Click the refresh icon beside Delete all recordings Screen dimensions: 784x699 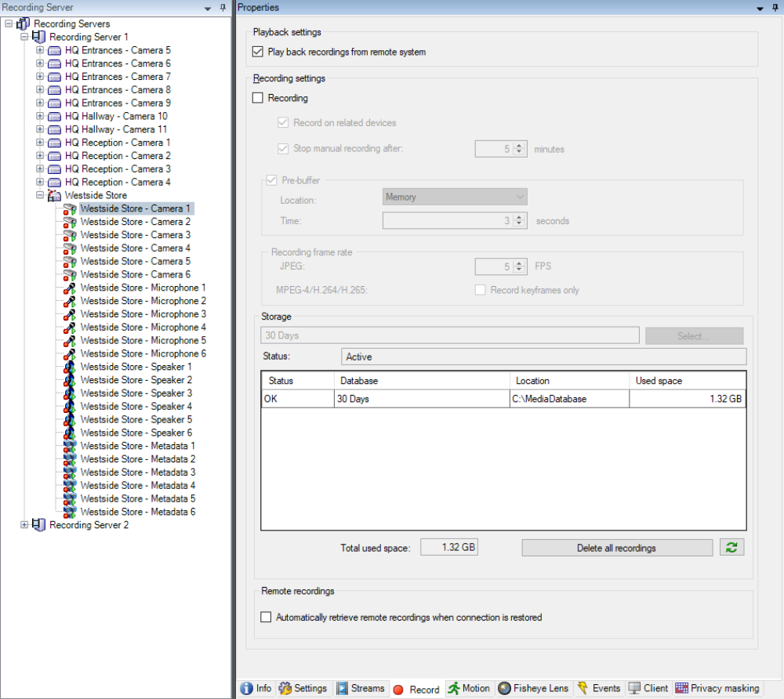pos(732,548)
